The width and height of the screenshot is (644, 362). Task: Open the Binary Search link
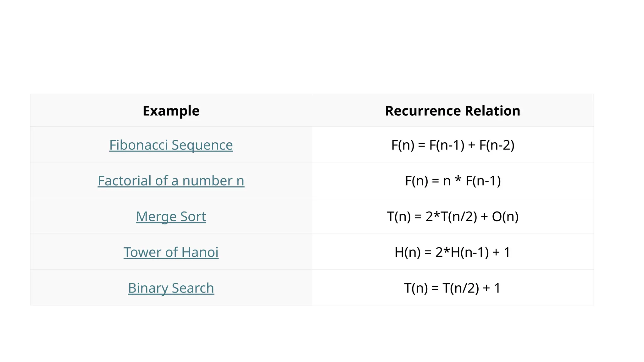point(171,288)
